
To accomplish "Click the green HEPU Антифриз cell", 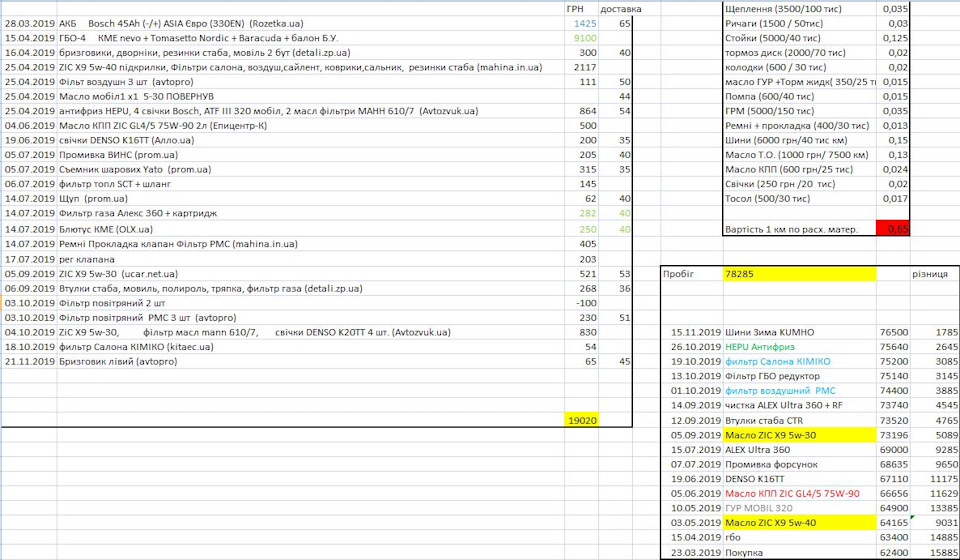I will pyautogui.click(x=800, y=347).
